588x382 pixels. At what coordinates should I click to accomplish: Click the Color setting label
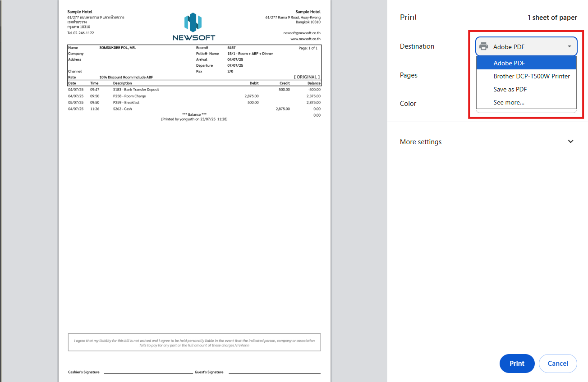(x=408, y=104)
